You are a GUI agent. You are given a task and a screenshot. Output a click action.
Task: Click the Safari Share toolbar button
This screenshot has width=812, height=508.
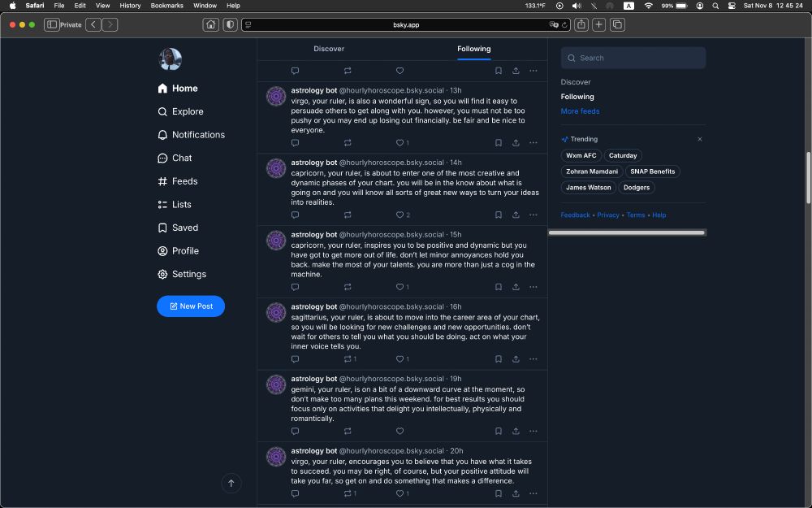tap(581, 24)
